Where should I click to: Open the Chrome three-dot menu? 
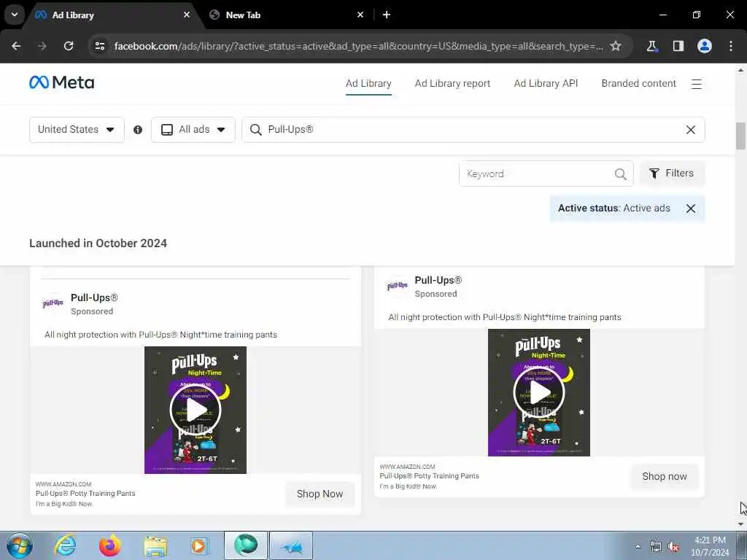tap(731, 46)
